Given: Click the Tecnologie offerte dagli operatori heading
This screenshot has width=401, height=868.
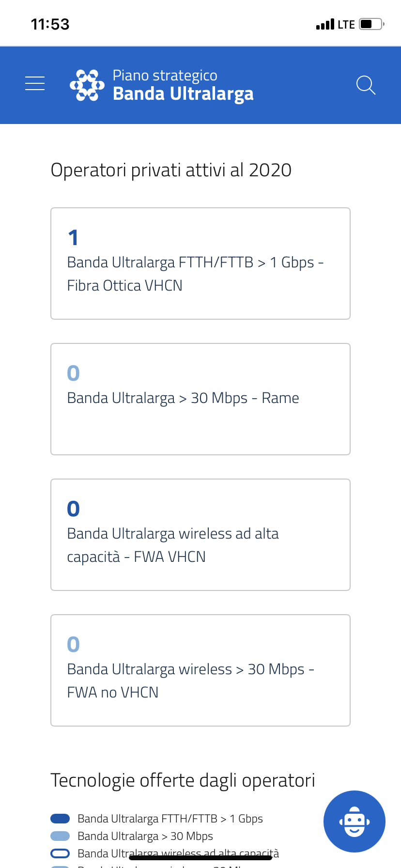Looking at the screenshot, I should click(183, 780).
